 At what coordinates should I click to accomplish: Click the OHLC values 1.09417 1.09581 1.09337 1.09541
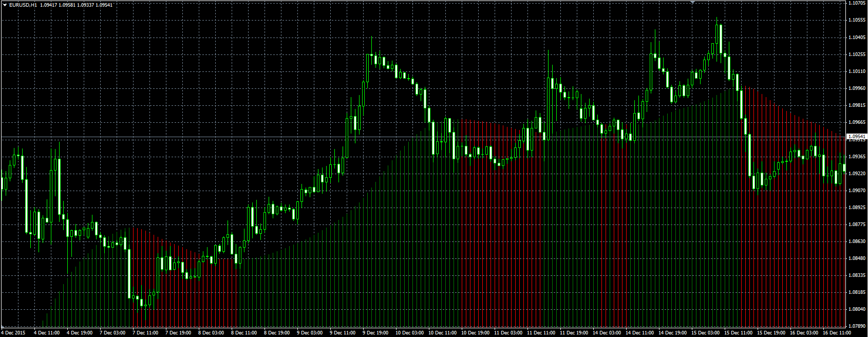[77, 5]
